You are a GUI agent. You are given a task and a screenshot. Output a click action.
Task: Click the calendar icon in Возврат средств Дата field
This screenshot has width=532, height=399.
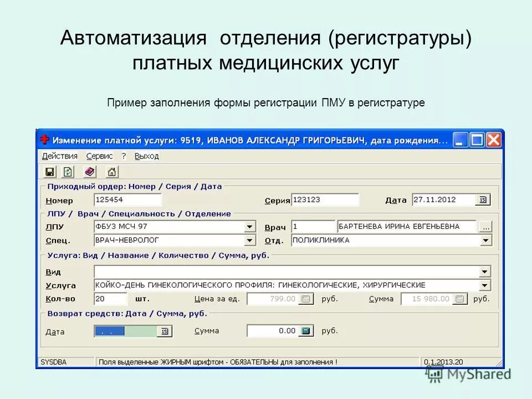[164, 330]
